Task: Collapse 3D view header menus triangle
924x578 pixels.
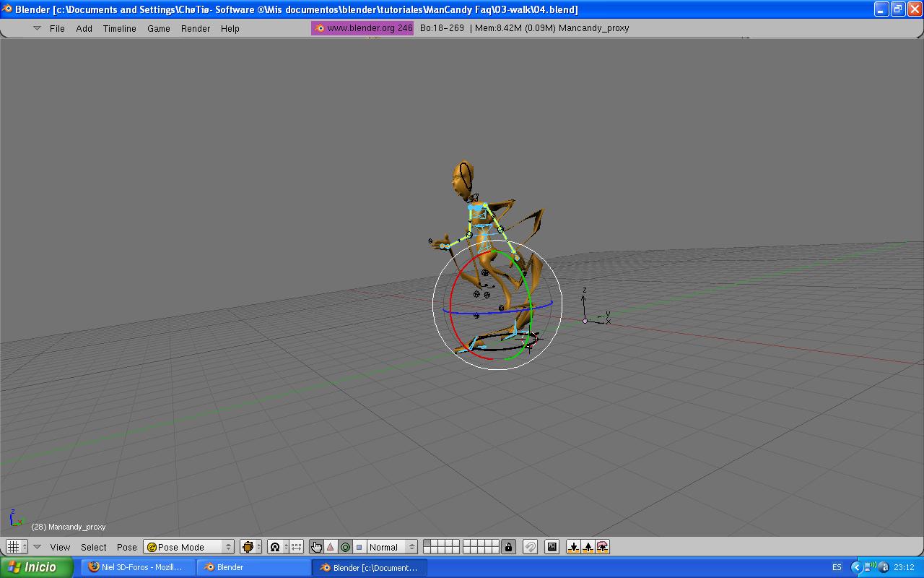Action: 38,547
